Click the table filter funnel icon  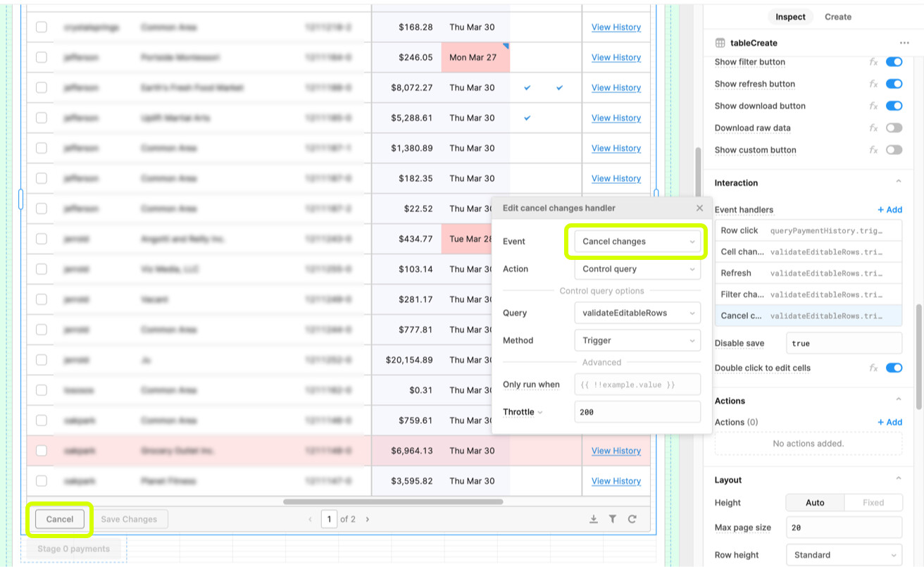click(x=613, y=519)
